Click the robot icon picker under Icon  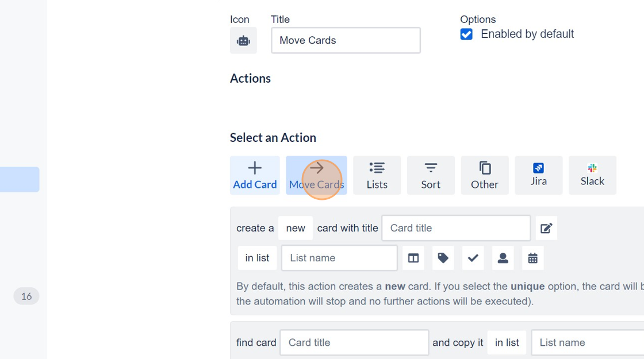coord(243,40)
